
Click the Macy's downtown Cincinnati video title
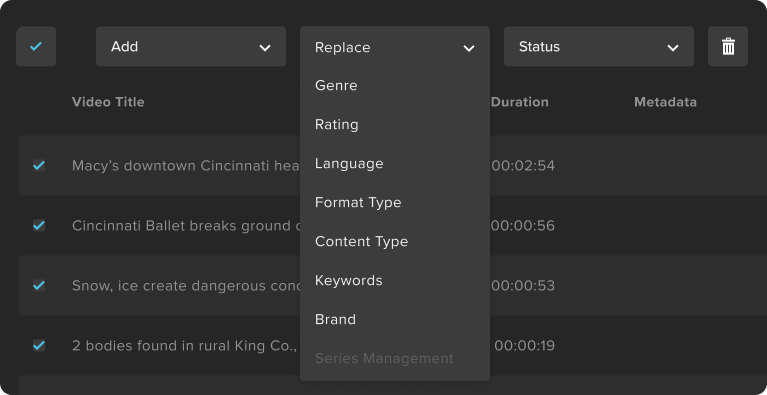tap(186, 166)
